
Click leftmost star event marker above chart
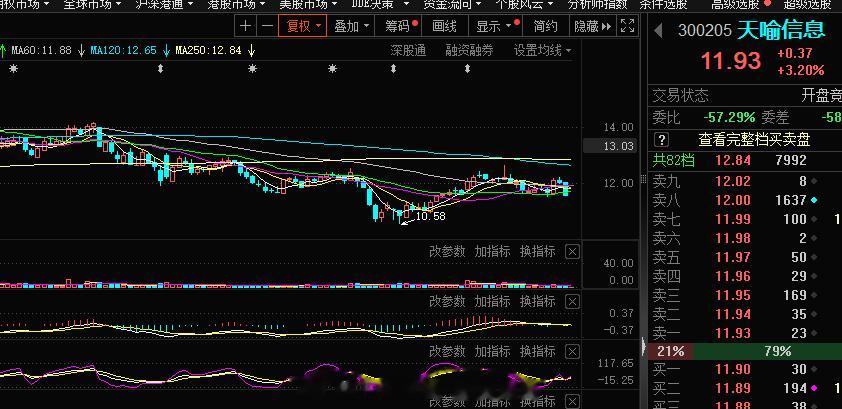coord(13,69)
